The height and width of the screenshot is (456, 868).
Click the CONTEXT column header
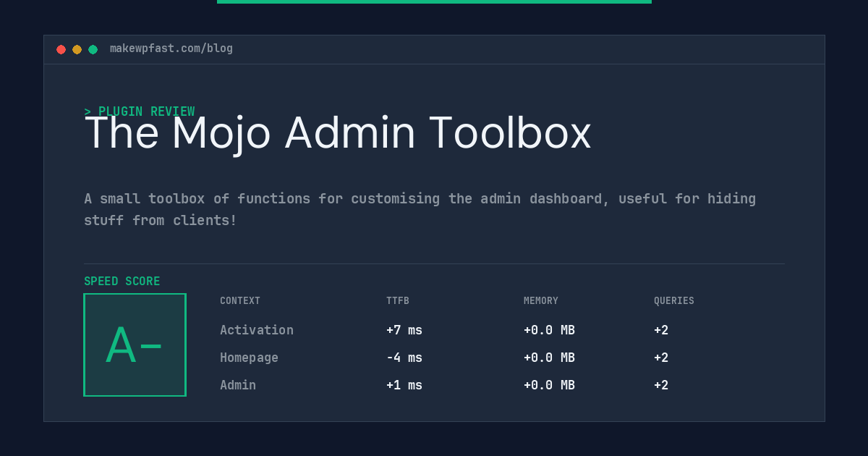(x=240, y=301)
